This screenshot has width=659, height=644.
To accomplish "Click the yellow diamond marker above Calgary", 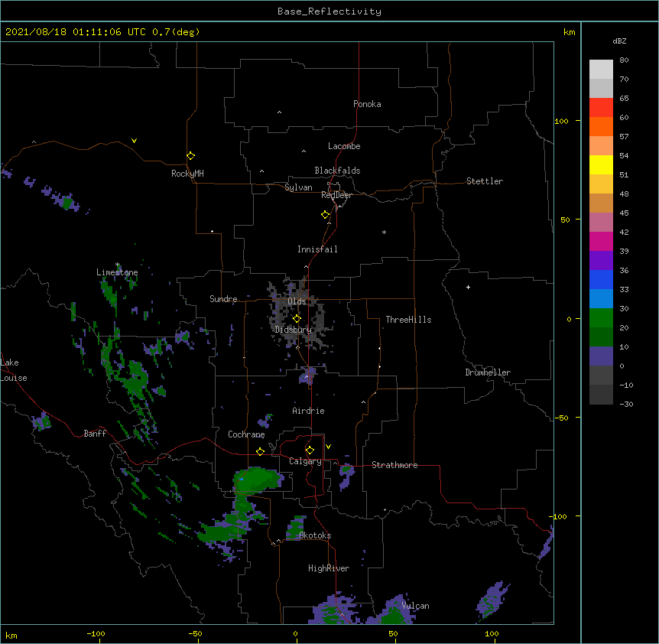I will (310, 450).
